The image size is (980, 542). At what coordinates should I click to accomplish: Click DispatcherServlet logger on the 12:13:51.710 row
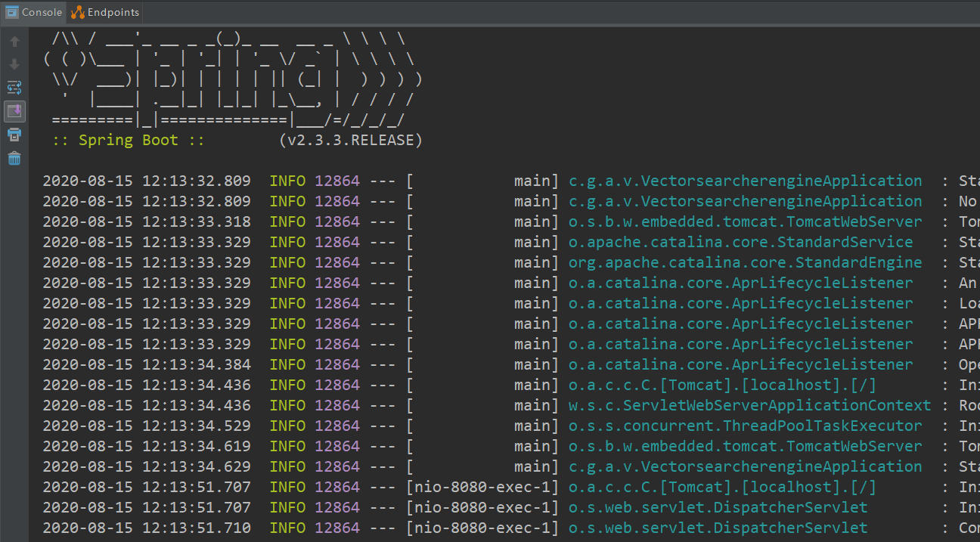tap(718, 528)
